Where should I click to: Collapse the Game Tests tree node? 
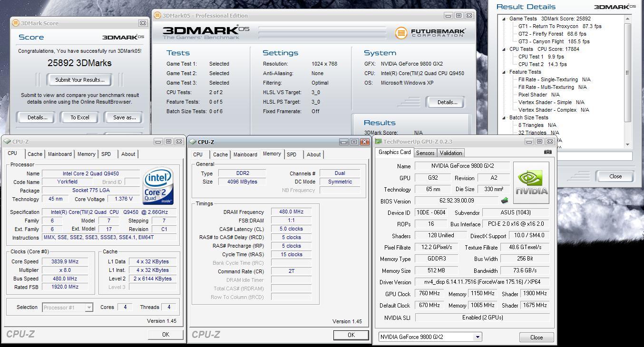[504, 19]
